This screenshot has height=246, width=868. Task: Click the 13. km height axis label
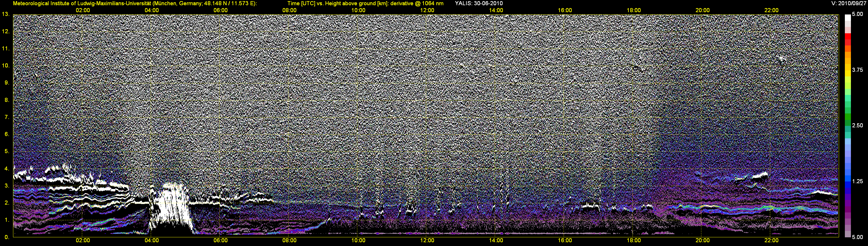coord(6,14)
